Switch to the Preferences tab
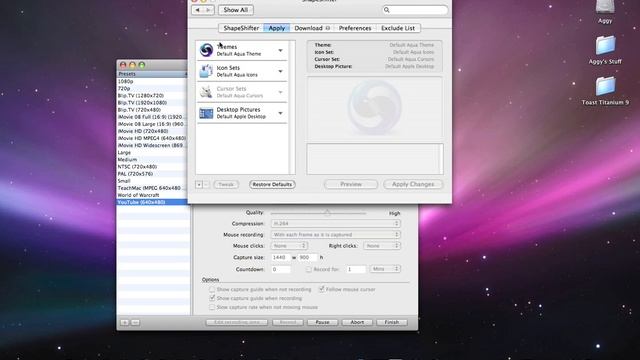640x360 pixels. [x=355, y=28]
